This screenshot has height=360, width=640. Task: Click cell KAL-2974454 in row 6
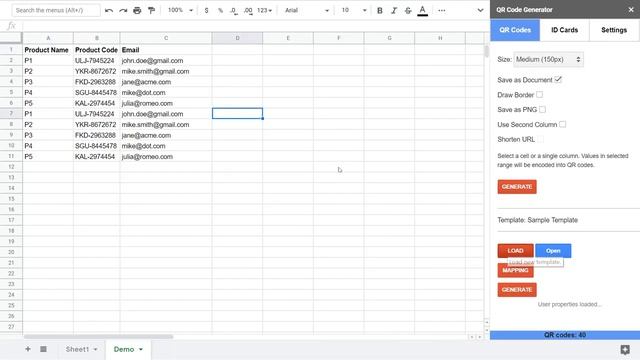[96, 103]
